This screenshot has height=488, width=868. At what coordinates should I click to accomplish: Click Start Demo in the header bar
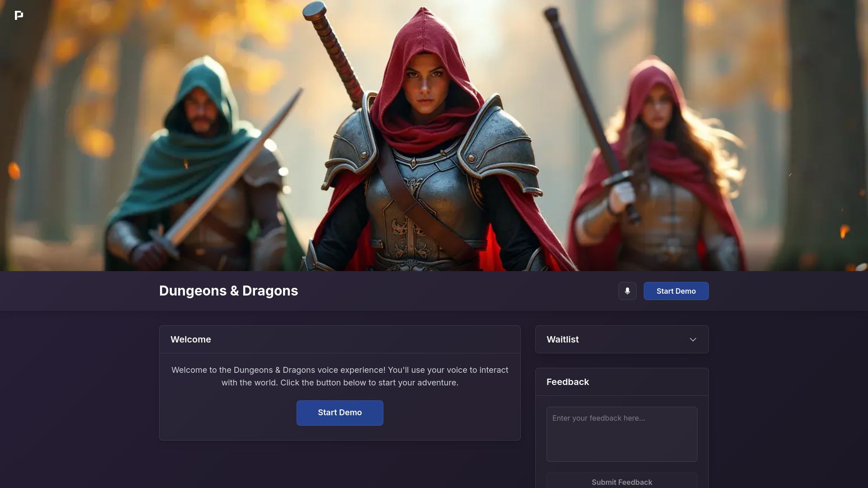(676, 291)
